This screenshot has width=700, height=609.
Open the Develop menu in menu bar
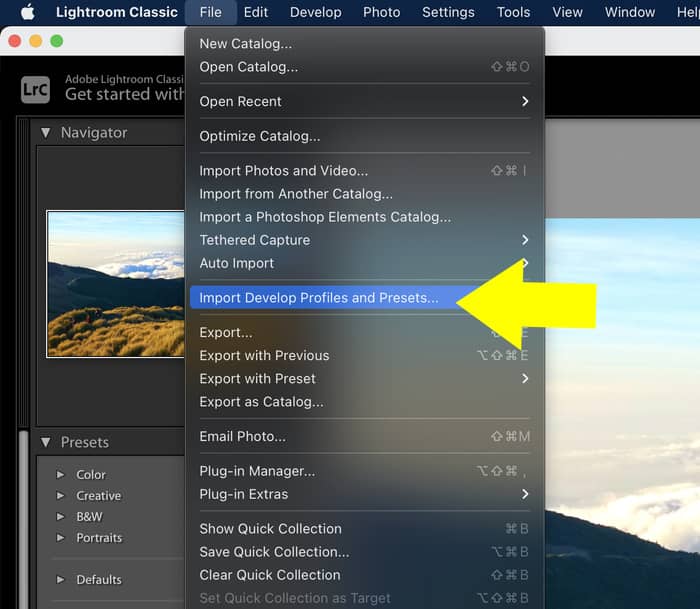coord(315,12)
